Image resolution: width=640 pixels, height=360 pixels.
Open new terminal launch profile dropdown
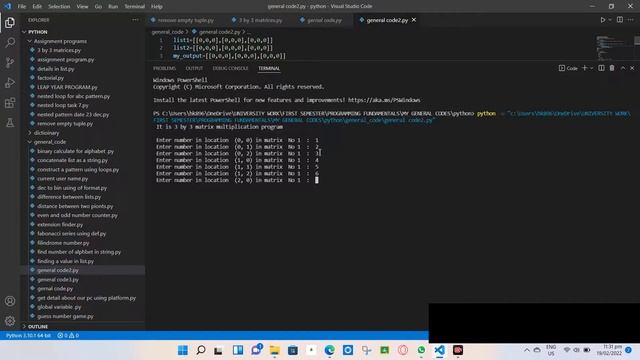tap(591, 68)
